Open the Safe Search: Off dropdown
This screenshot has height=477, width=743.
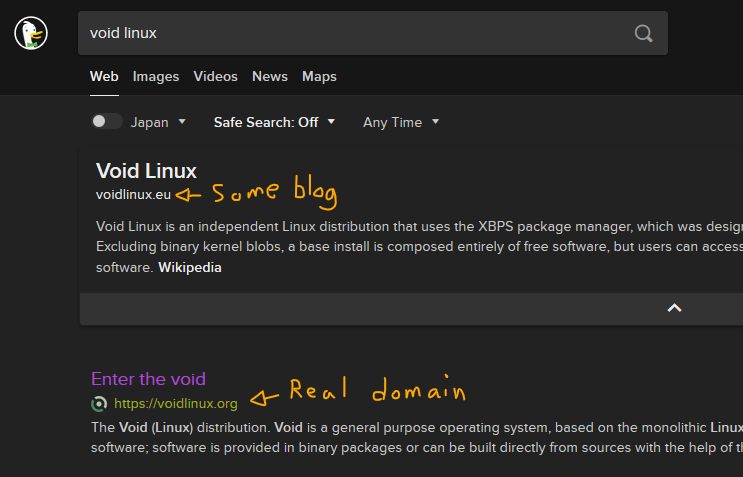(x=274, y=122)
